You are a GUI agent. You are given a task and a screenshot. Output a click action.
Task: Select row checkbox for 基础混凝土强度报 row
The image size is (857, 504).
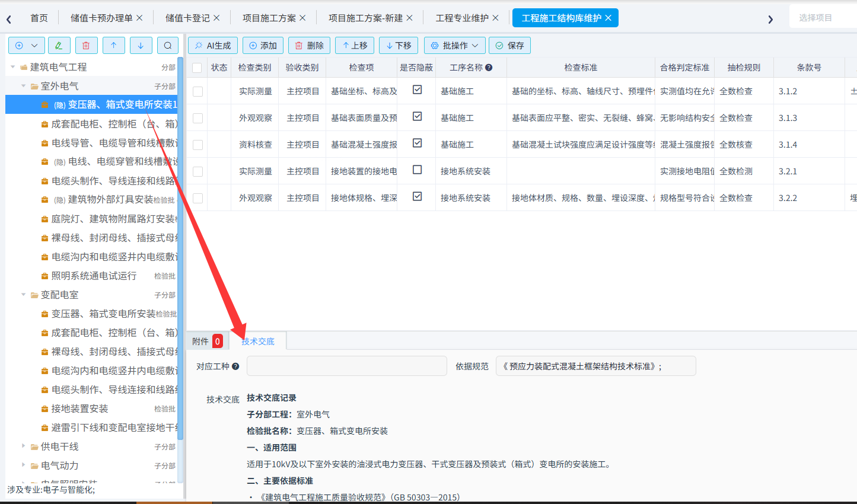pyautogui.click(x=197, y=145)
